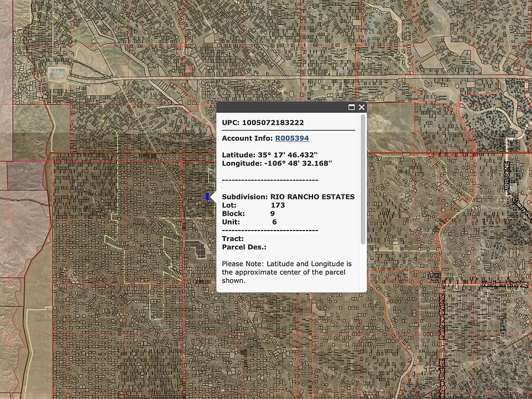Click the popup's vertical scrollbar
The width and height of the screenshot is (532, 399).
363,179
